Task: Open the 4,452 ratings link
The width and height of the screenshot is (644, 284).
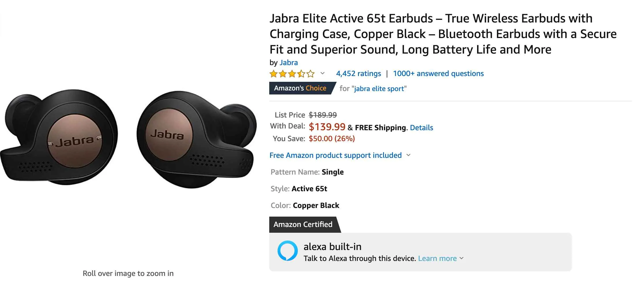Action: pos(358,73)
